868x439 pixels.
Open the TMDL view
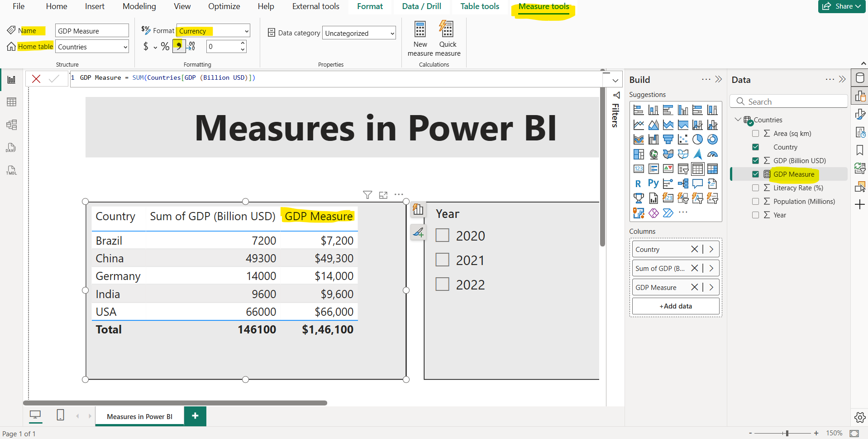pos(11,170)
